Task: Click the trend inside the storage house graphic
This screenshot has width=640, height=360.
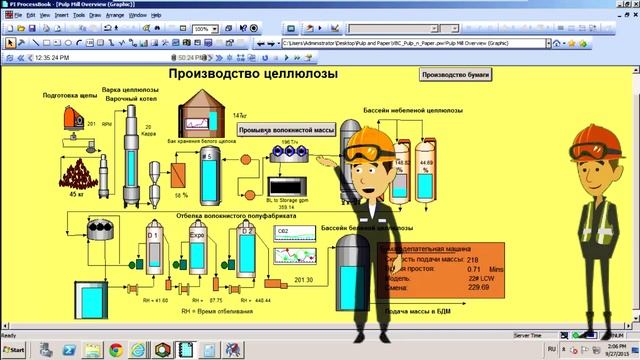Action: tap(196, 123)
